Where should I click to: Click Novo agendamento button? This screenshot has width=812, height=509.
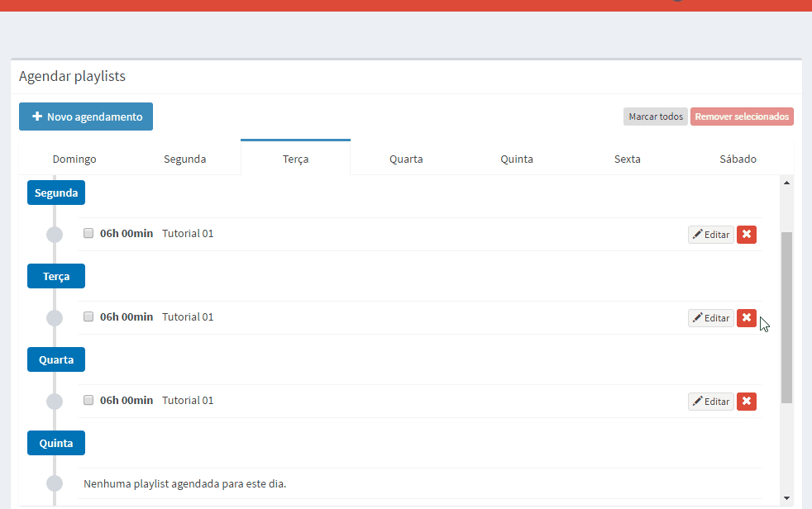pos(86,117)
